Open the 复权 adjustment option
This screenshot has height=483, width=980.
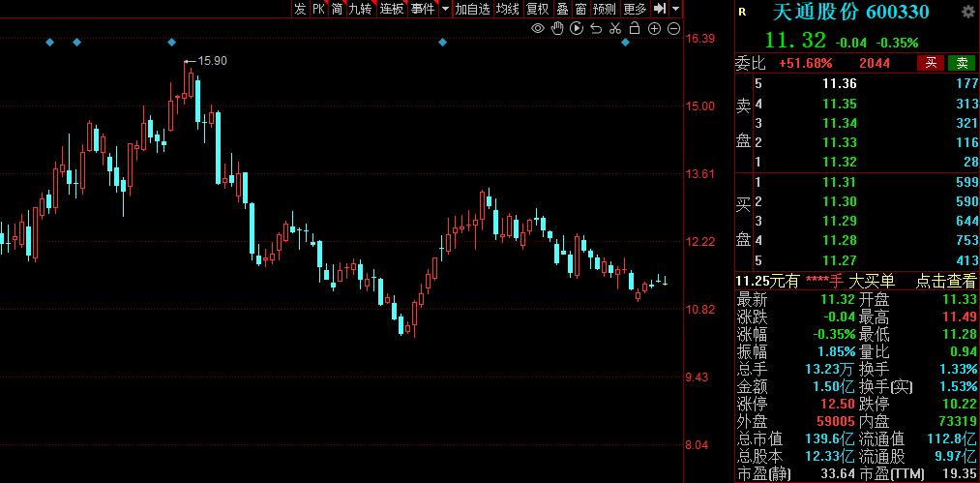click(x=538, y=9)
